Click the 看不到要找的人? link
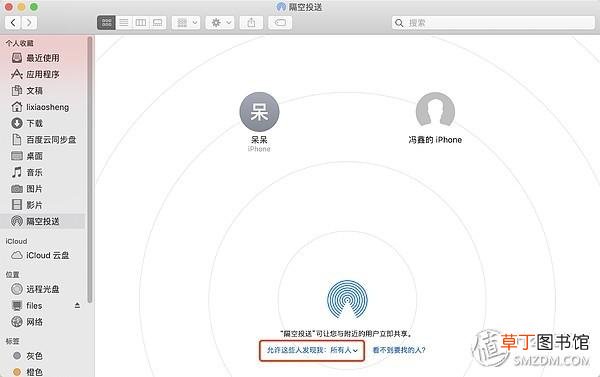 click(399, 350)
